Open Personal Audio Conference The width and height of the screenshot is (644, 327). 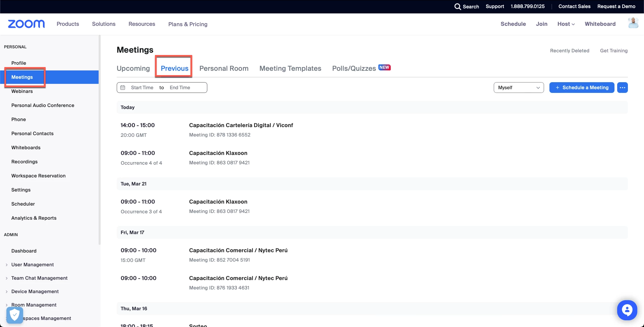43,105
